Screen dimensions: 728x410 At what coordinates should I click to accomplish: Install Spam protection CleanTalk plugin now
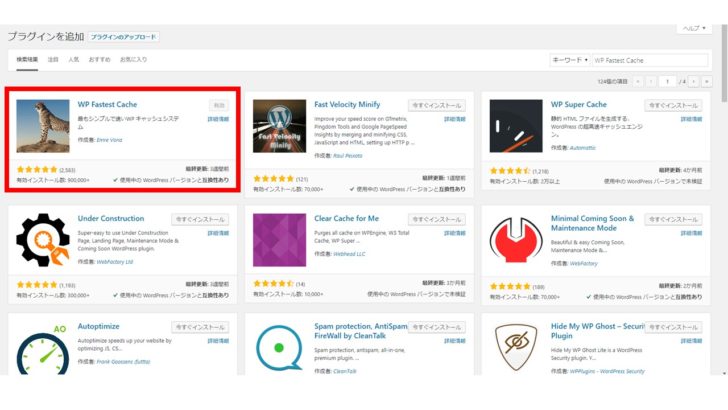point(437,327)
